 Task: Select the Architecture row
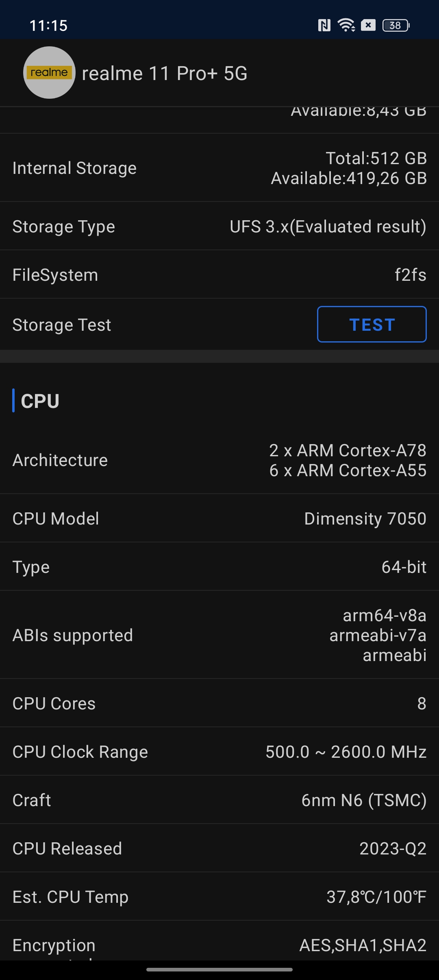219,460
